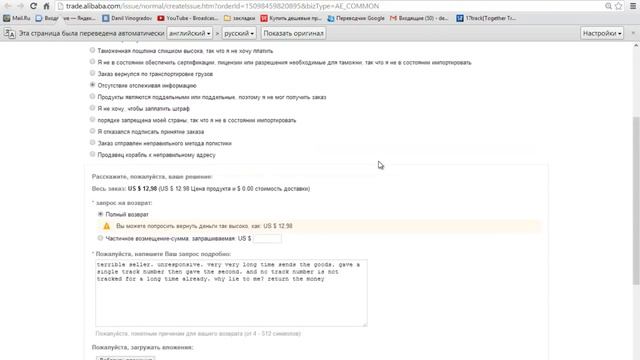This screenshot has width=640, height=360.
Task: Click the browser reload icon
Action: point(33,6)
